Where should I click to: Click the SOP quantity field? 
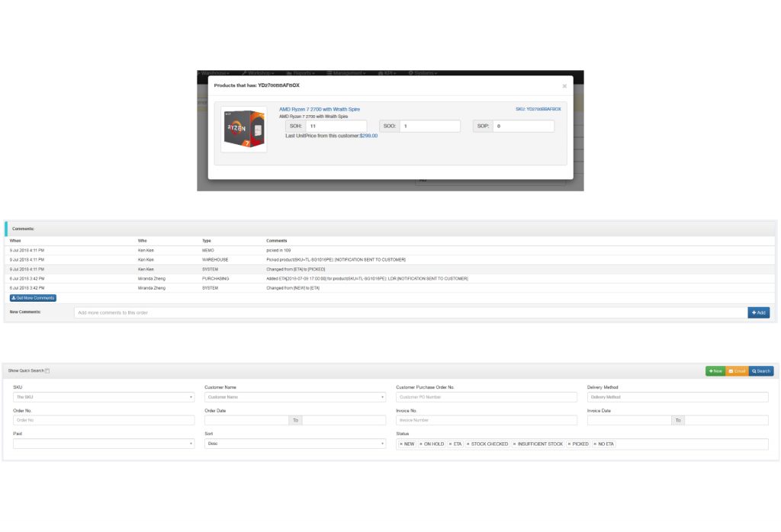523,126
